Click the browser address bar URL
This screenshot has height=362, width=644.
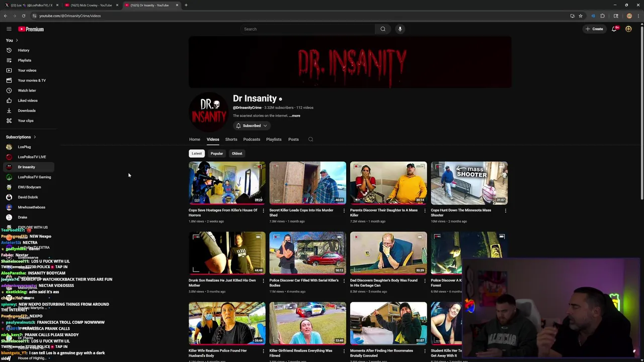pyautogui.click(x=70, y=16)
